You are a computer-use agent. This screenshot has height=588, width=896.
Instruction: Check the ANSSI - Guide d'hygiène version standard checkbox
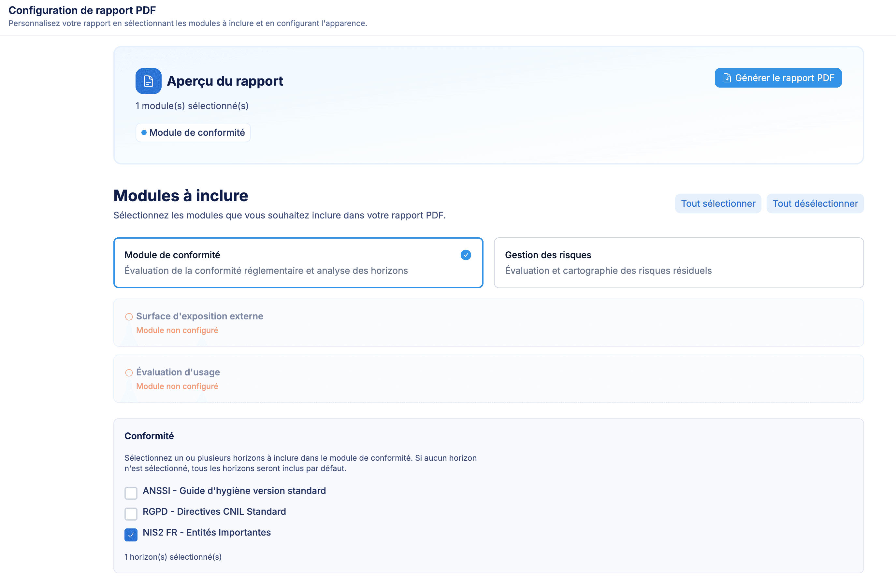click(131, 493)
